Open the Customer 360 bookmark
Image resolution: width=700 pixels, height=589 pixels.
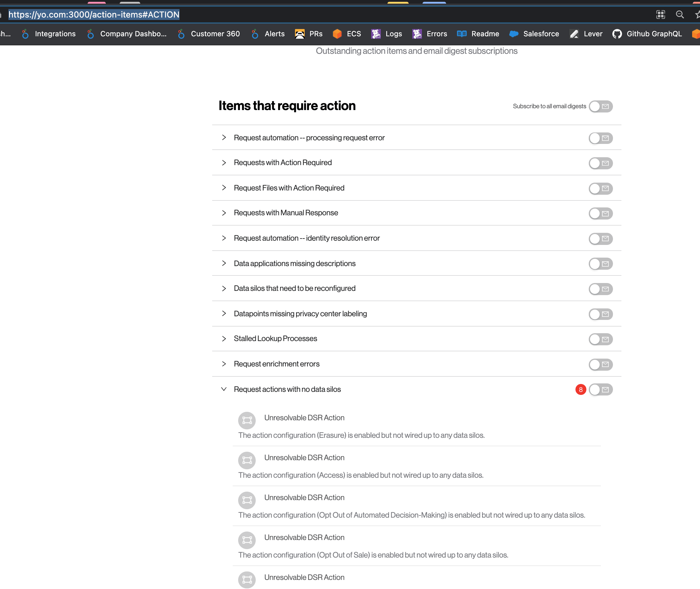pos(209,34)
